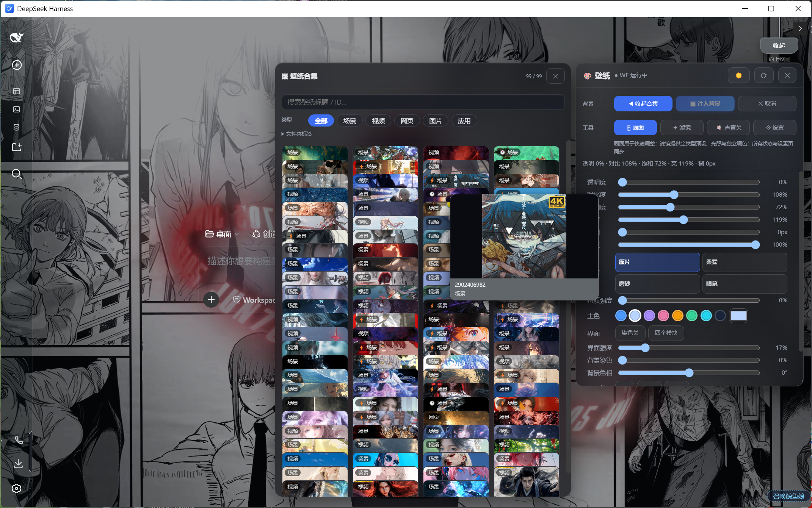This screenshot has width=812, height=508.
Task: Click the 材质强度 slider
Action: 689,300
